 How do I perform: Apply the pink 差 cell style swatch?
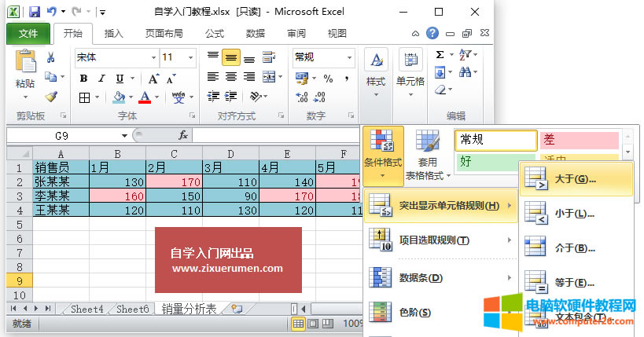579,140
